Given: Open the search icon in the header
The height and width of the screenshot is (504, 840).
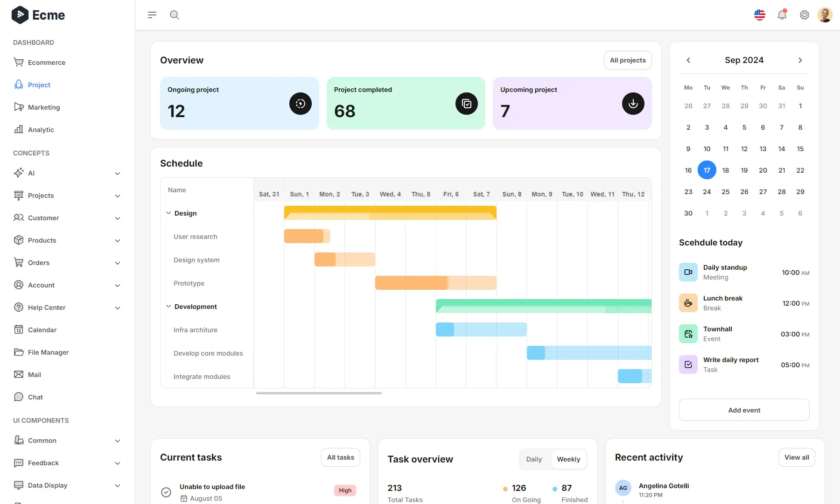Looking at the screenshot, I should [175, 14].
